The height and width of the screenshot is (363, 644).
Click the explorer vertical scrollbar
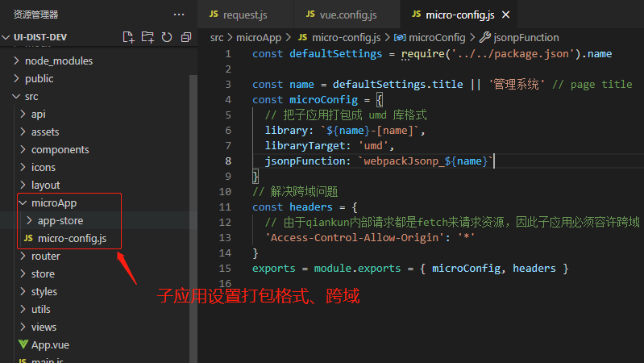193,202
